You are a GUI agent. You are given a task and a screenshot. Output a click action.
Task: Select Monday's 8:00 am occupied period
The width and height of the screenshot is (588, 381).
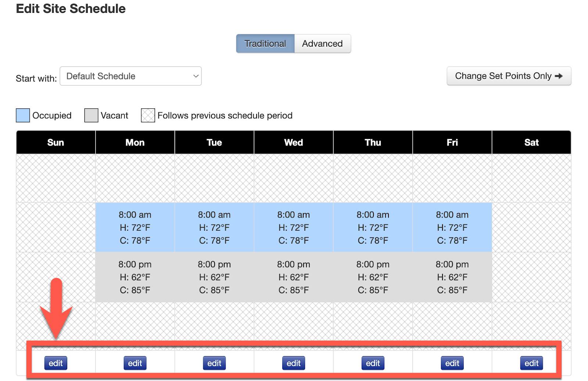coord(135,227)
